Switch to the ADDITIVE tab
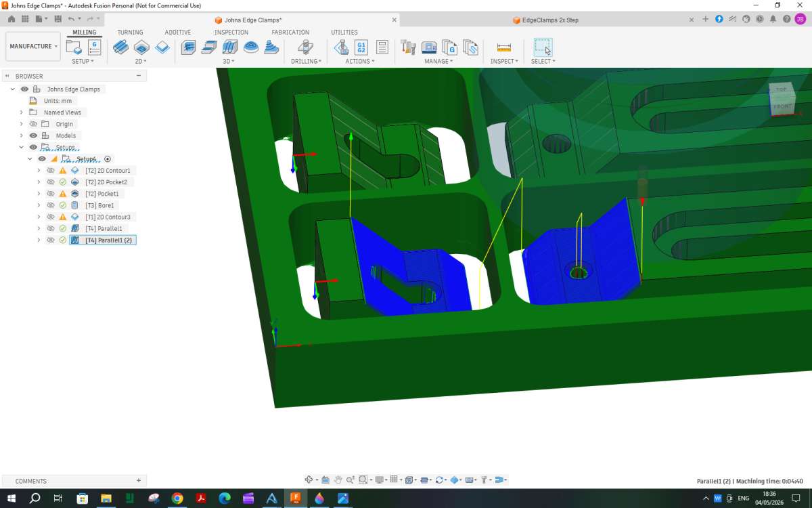Image resolution: width=812 pixels, height=508 pixels. [x=178, y=32]
